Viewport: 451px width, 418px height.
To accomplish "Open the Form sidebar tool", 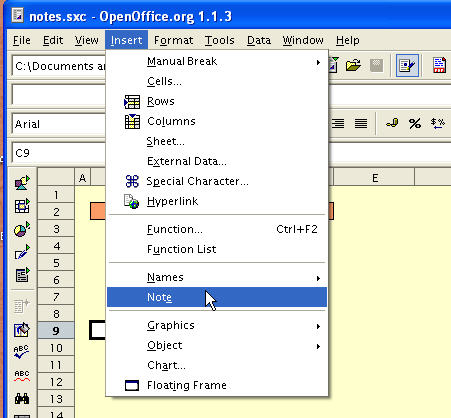I will (x=22, y=275).
